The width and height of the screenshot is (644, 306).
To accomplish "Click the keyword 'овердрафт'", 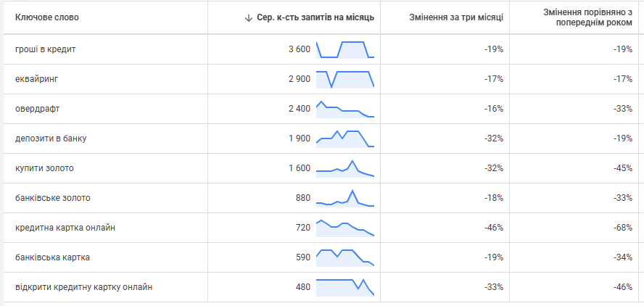I will point(37,109).
